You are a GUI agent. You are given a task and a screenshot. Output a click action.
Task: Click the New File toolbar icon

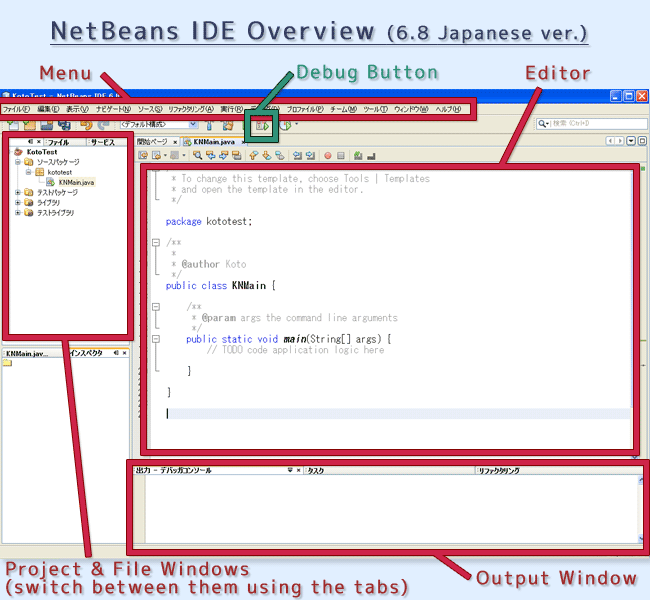coord(13,124)
